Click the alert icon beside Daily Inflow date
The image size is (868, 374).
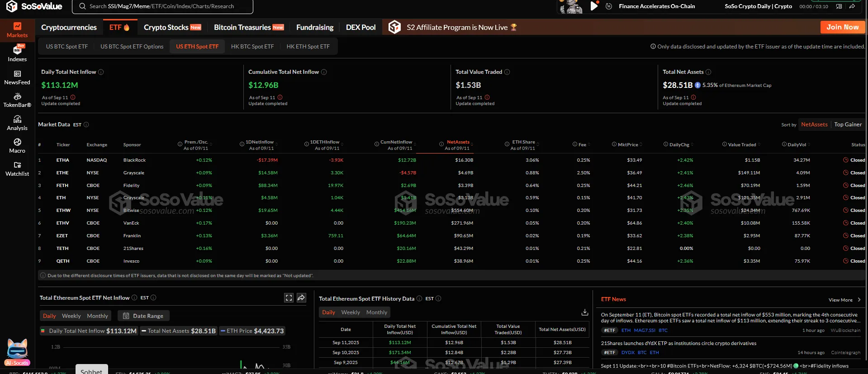(73, 97)
